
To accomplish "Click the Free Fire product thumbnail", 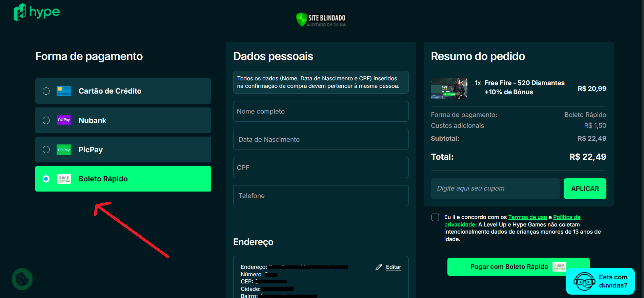I will pos(449,88).
